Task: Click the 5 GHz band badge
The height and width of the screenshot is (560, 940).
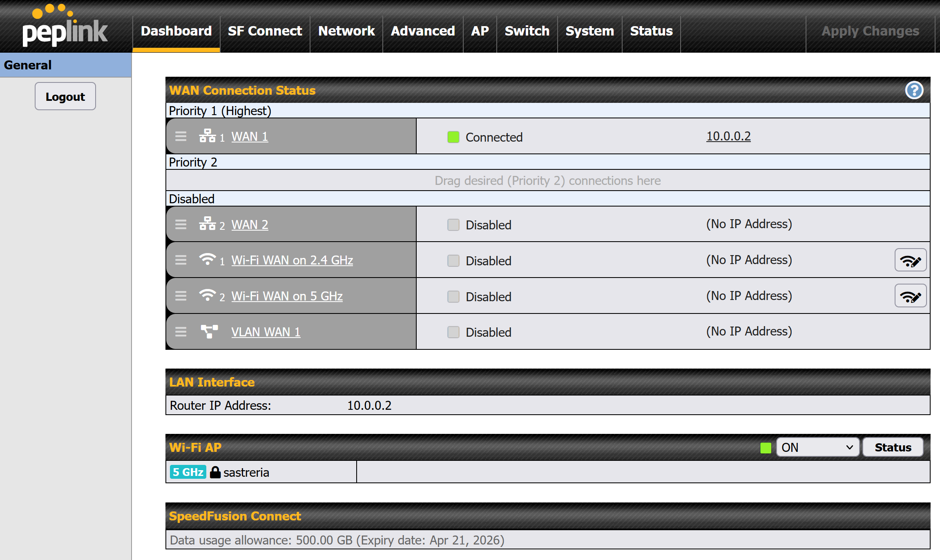Action: click(188, 472)
